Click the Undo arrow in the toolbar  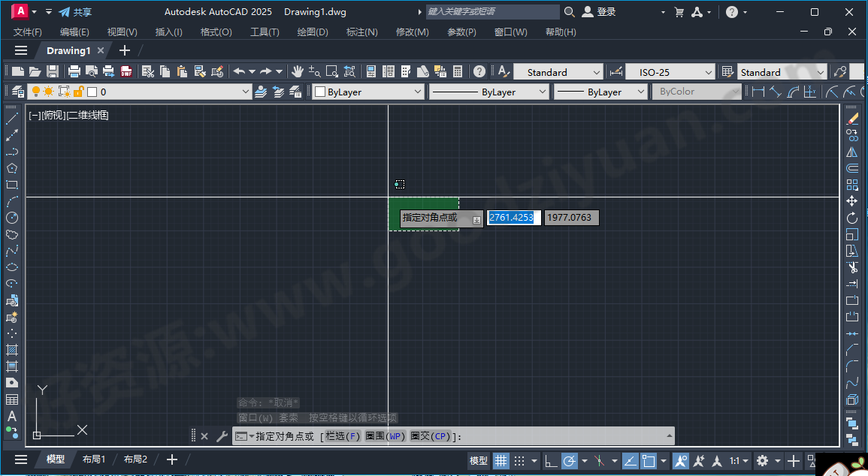tap(240, 71)
